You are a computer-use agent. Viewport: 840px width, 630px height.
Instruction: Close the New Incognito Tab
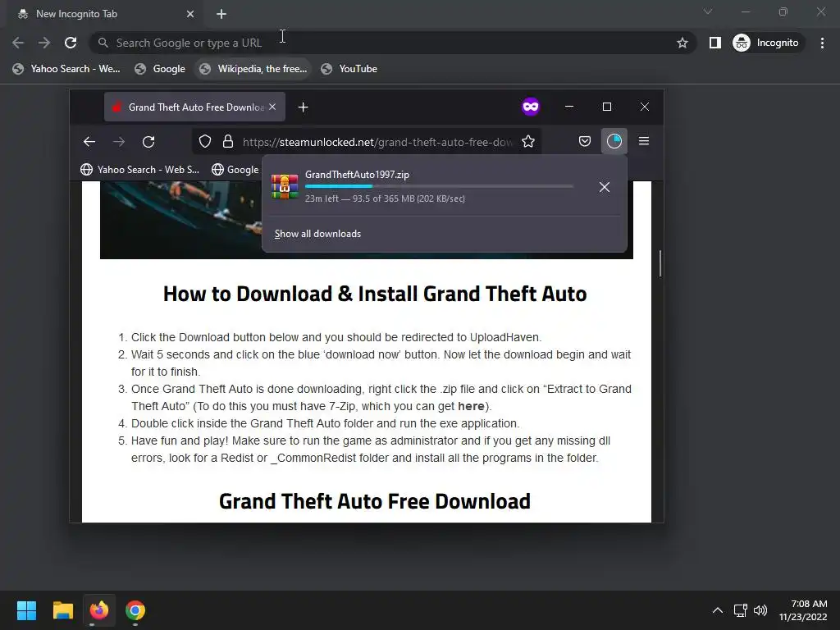190,14
